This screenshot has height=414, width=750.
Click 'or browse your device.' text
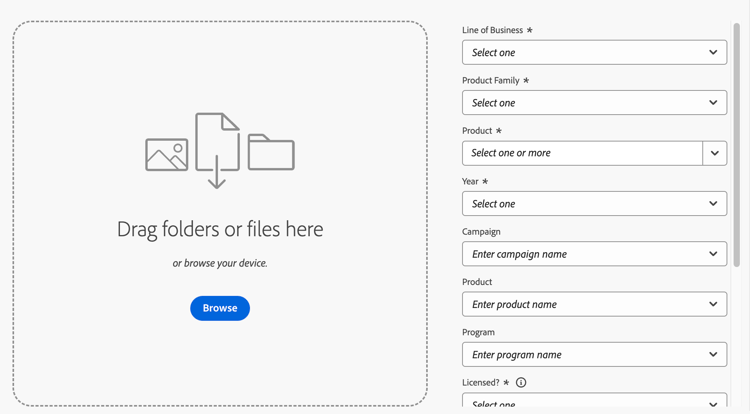click(220, 263)
